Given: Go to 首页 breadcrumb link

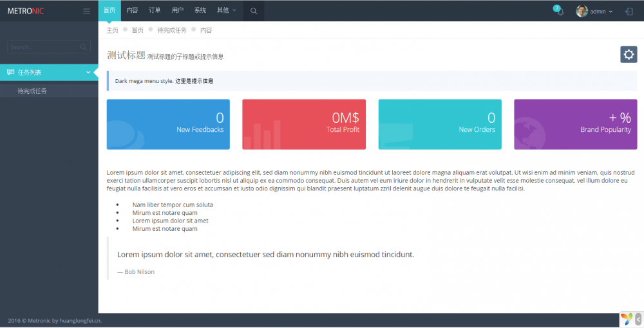Looking at the screenshot, I should click(138, 30).
